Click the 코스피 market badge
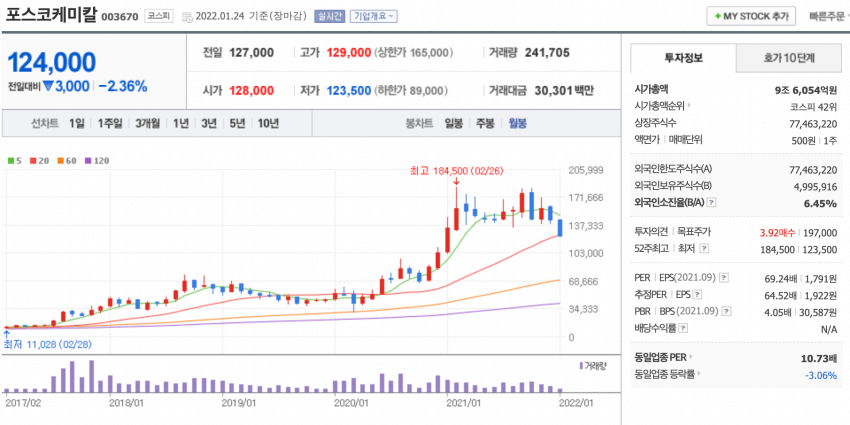 158,16
